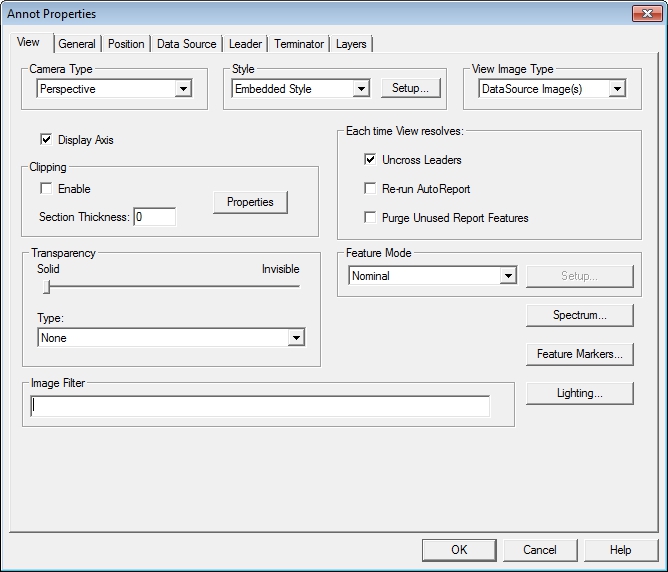This screenshot has height=572, width=668.
Task: Open the Camera Type dropdown
Action: [x=183, y=89]
